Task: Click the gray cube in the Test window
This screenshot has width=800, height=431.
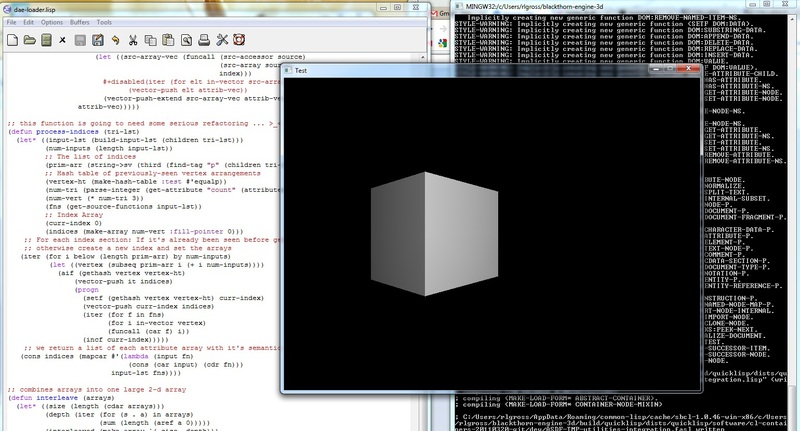Action: point(434,234)
